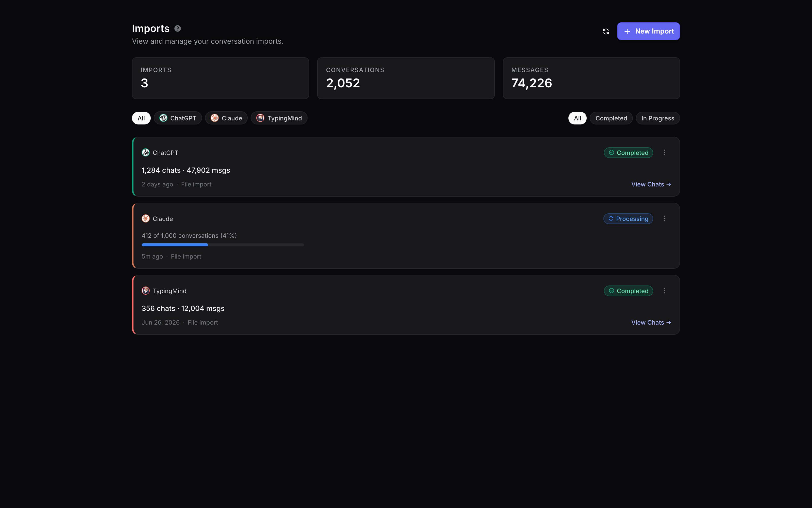This screenshot has height=508, width=812.
Task: Click the Conversations total 2,052
Action: (343, 83)
